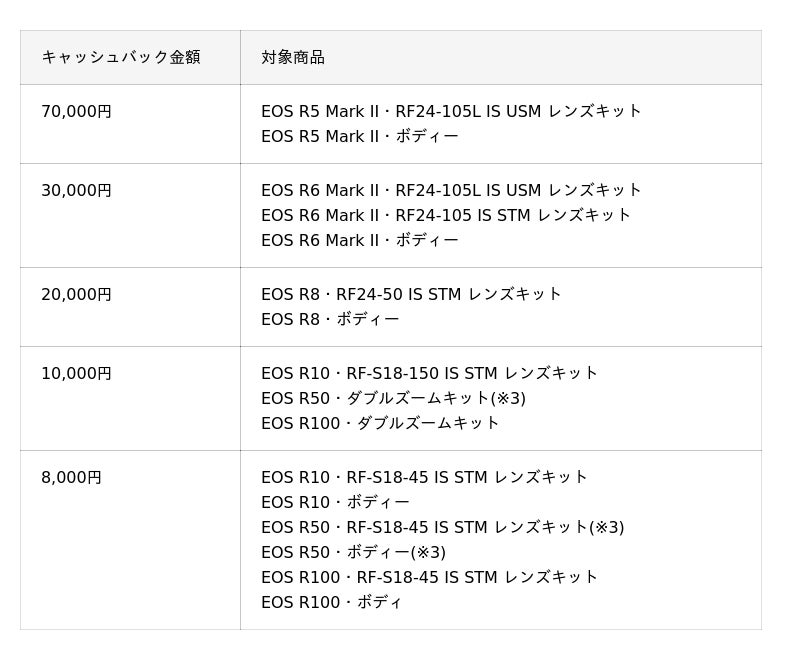Click EOS R6 Mark II RF24-105L USM kit
This screenshot has width=800, height=660.
tap(451, 190)
